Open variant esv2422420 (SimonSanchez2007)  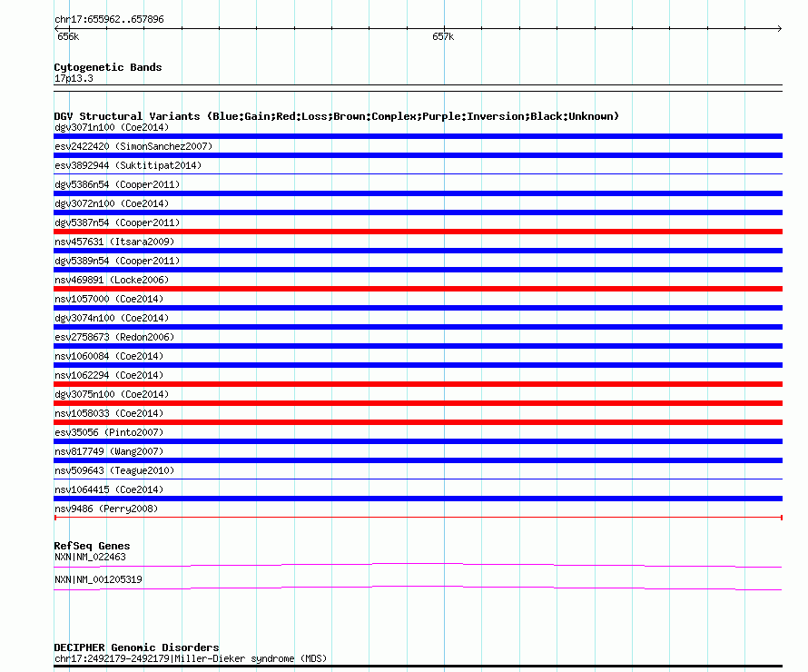coord(133,146)
